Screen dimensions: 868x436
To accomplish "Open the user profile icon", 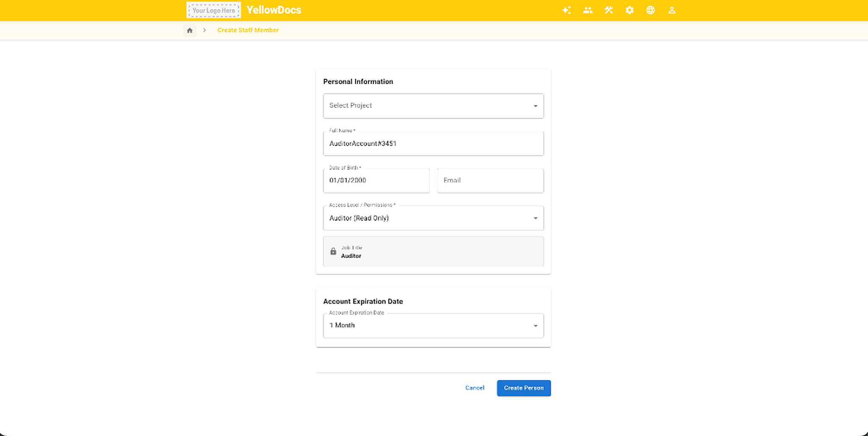I will point(672,10).
